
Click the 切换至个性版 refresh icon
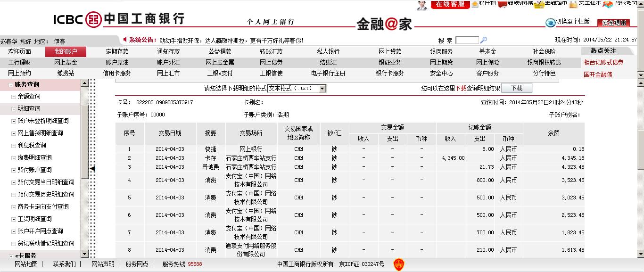pos(550,23)
